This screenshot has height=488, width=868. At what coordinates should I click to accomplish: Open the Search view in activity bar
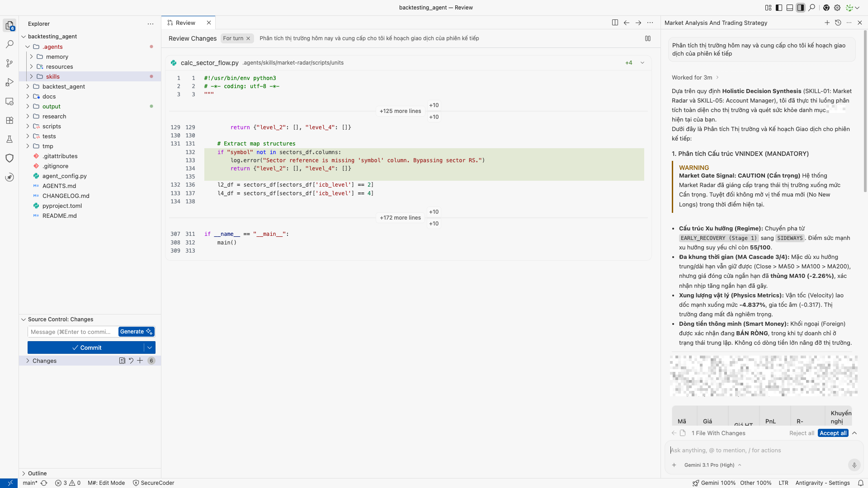pyautogui.click(x=9, y=44)
